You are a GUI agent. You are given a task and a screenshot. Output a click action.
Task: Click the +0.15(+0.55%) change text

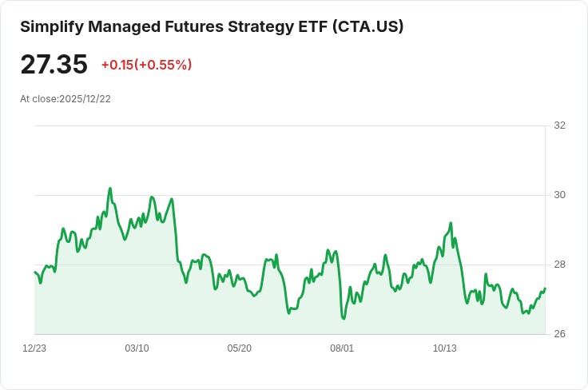[147, 65]
